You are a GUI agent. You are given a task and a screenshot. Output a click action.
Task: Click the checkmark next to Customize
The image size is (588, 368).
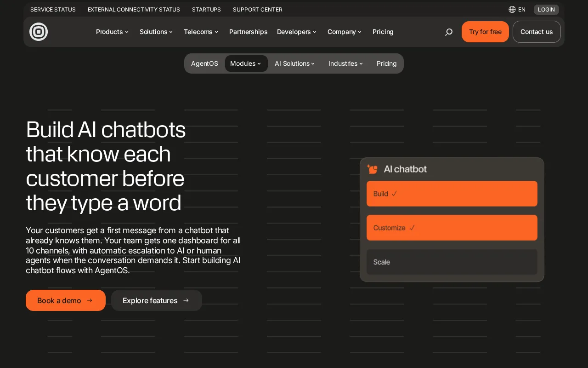click(412, 228)
